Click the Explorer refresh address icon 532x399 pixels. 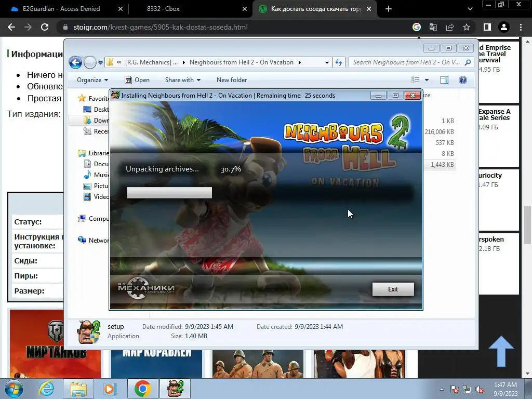tap(339, 62)
